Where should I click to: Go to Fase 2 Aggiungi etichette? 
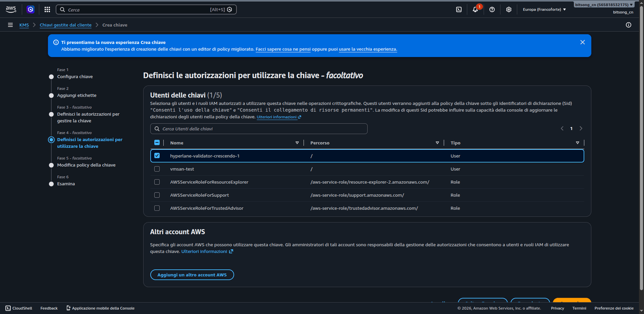(x=77, y=95)
